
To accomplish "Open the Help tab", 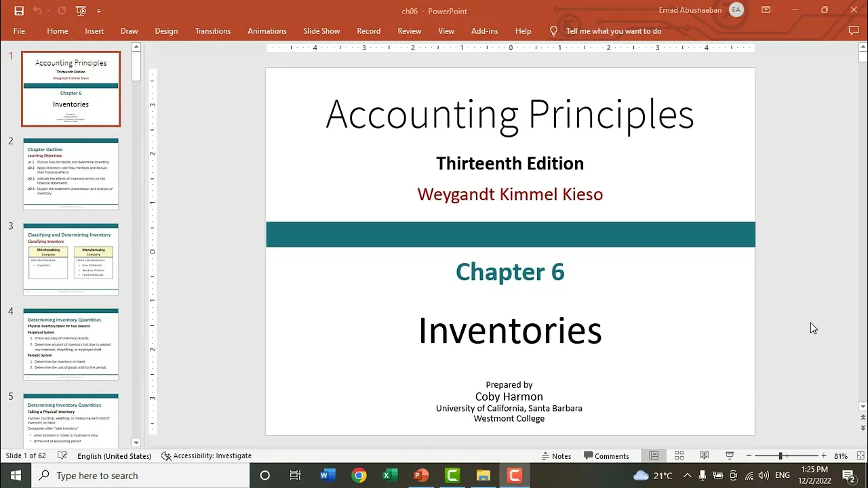I will click(x=523, y=31).
